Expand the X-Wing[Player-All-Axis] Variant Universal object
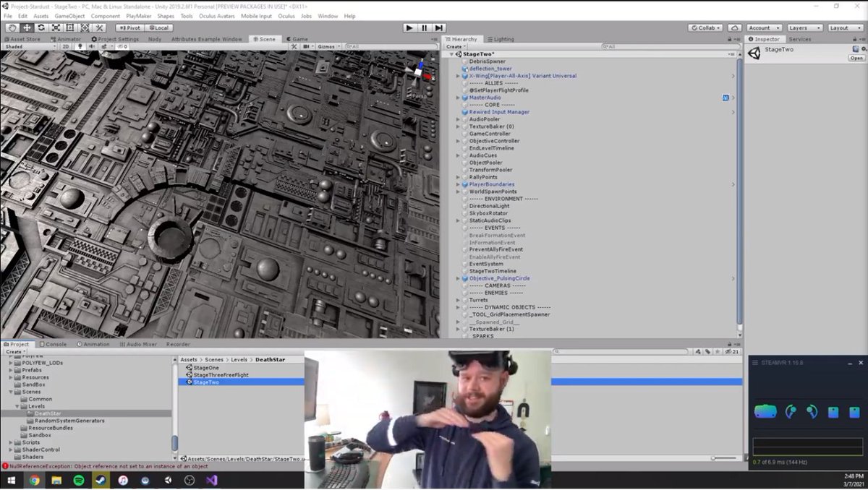868x490 pixels. (458, 76)
